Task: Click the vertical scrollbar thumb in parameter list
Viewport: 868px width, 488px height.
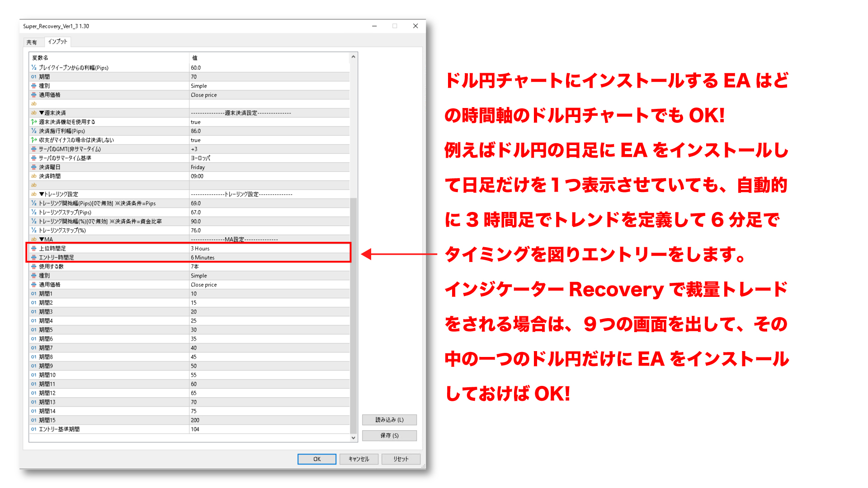Action: 354,316
